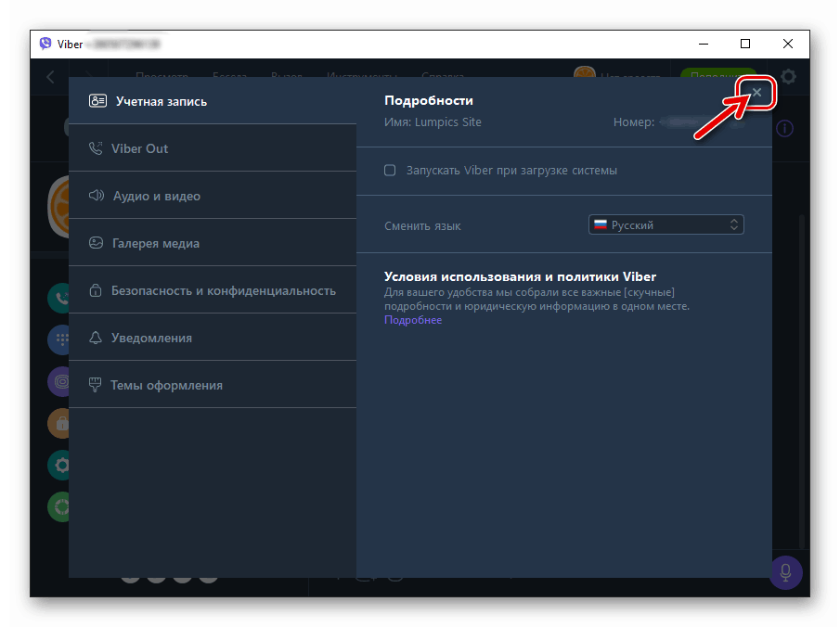Enable Запускать Viber при загрузке системы checkbox

point(390,171)
